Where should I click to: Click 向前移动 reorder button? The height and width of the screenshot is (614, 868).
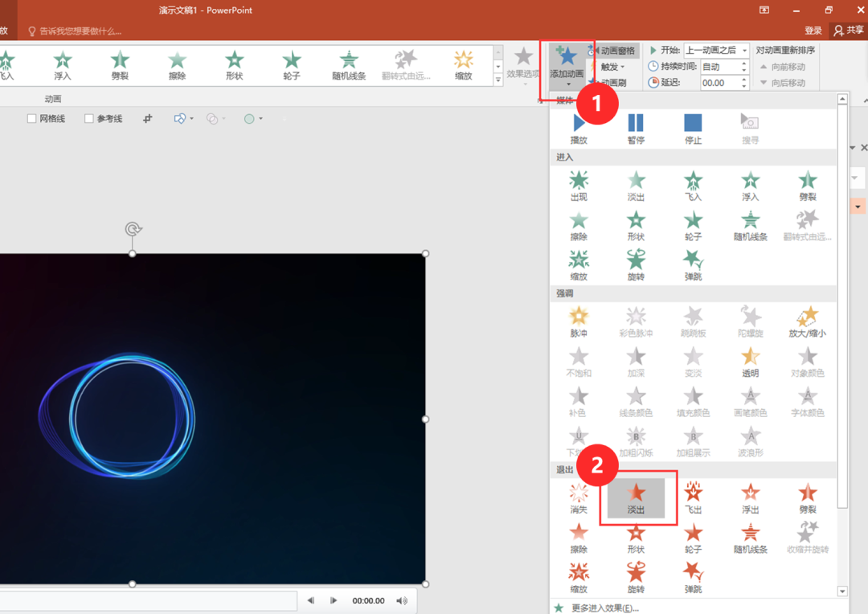[783, 67]
